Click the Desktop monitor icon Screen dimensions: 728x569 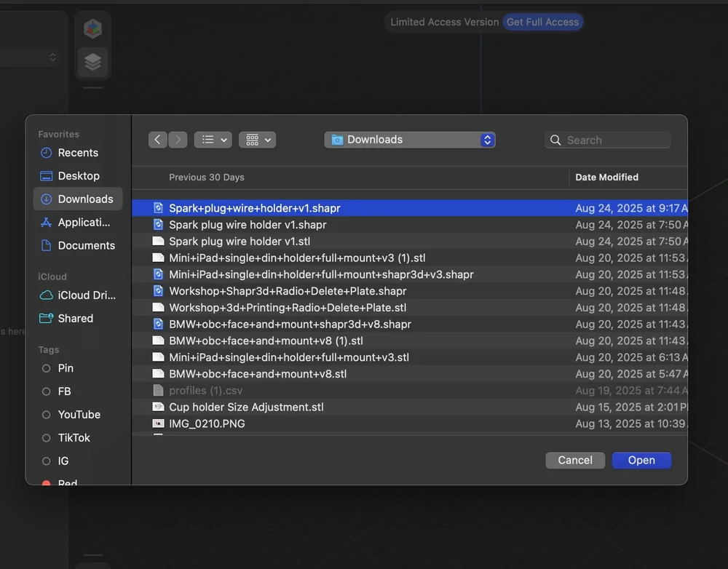click(x=46, y=176)
